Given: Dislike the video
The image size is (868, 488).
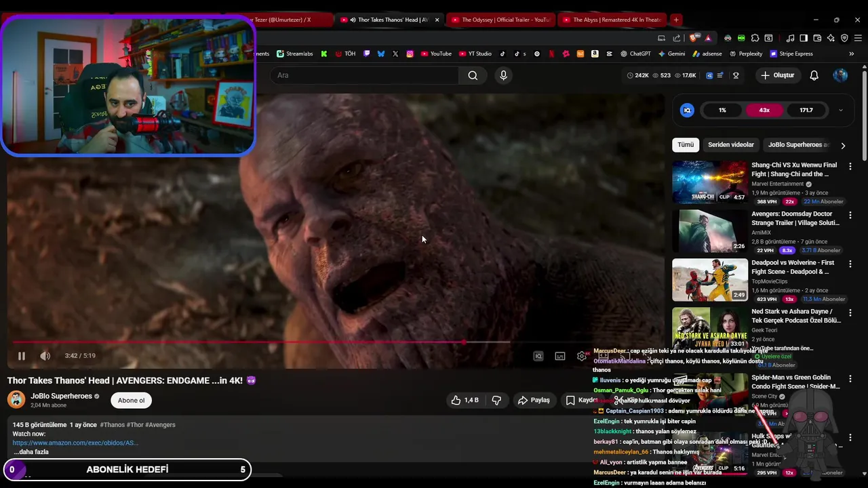Looking at the screenshot, I should (x=496, y=401).
